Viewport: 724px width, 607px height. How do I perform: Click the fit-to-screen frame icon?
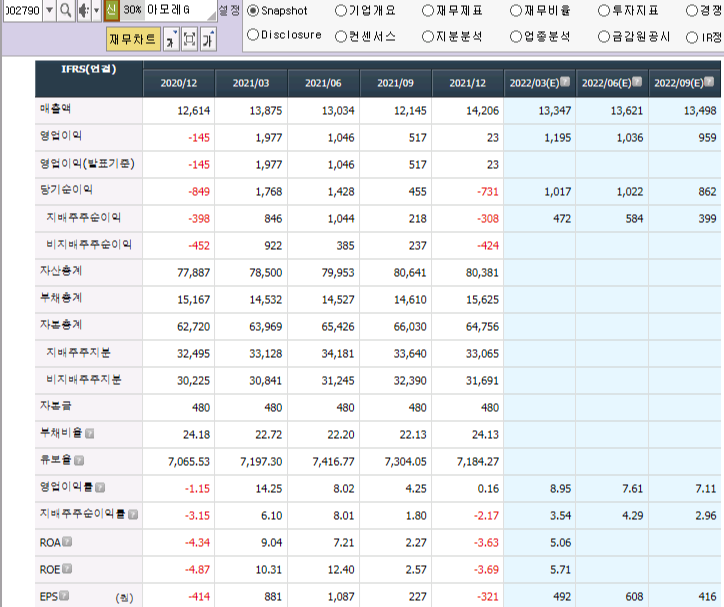[x=189, y=40]
